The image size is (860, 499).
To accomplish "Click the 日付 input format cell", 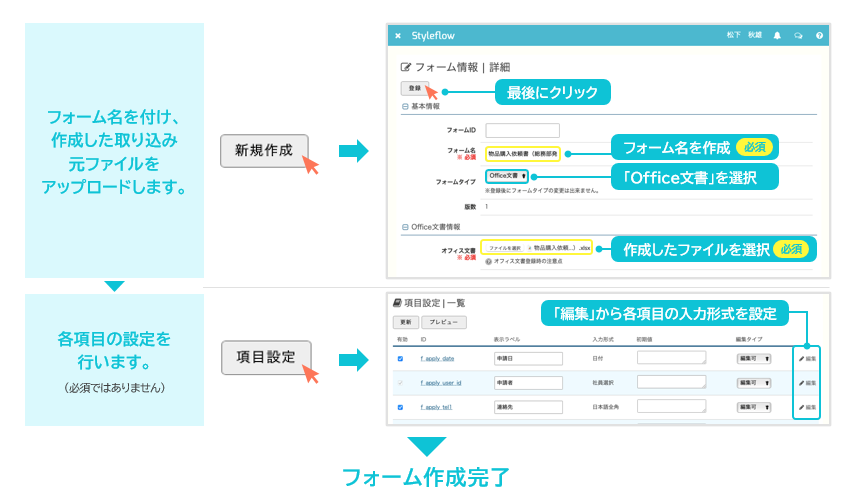I will tap(598, 359).
